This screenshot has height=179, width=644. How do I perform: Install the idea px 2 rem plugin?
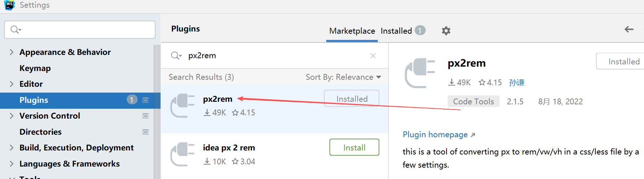354,147
